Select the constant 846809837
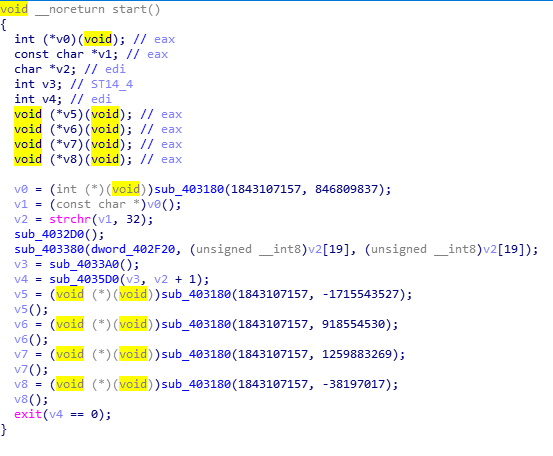553x456 pixels. click(346, 189)
